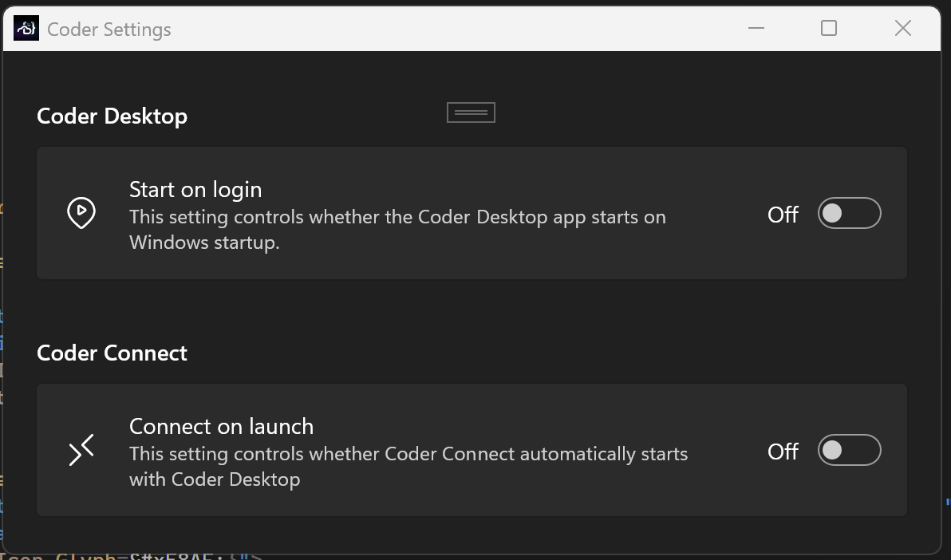Close the Coder Settings window

click(x=903, y=28)
